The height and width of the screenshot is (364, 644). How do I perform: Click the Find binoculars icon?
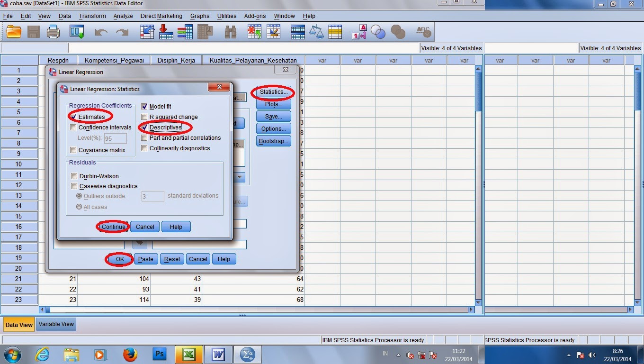click(231, 32)
